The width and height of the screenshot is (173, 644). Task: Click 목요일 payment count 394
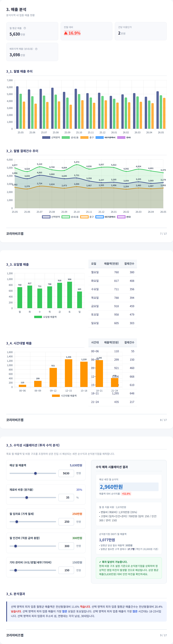[132, 298]
